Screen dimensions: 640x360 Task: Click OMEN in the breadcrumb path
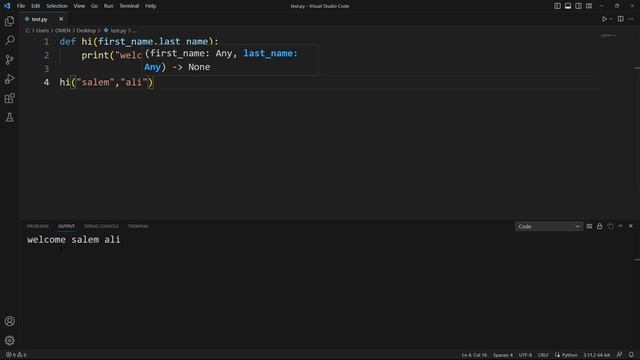tap(63, 31)
